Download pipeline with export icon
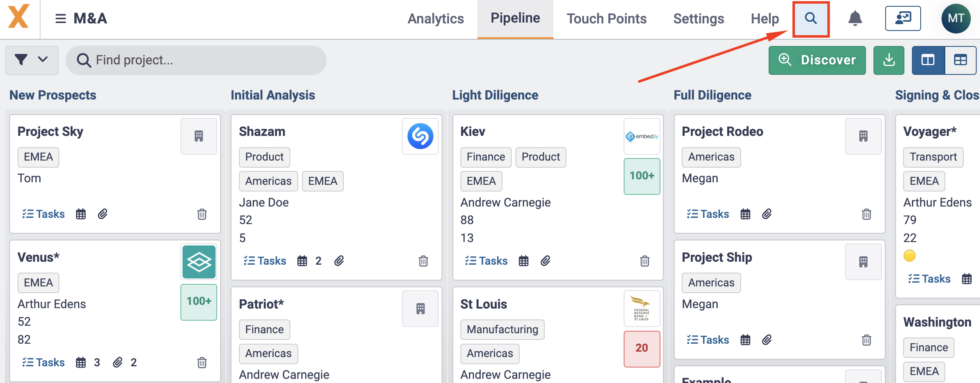The image size is (980, 383). pos(889,60)
